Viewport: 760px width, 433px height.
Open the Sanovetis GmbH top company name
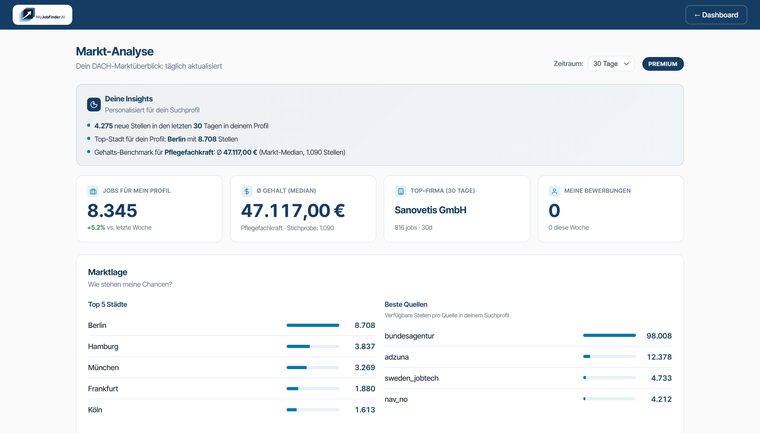(430, 210)
